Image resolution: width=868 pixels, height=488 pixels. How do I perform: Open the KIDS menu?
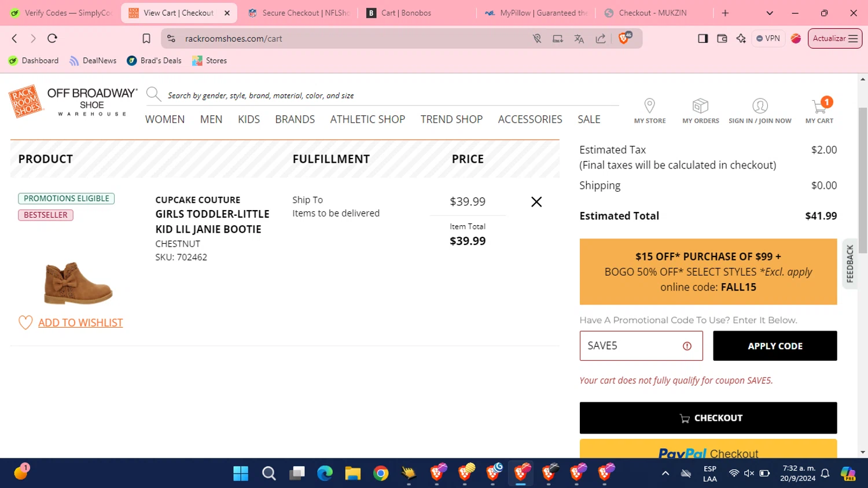click(249, 119)
